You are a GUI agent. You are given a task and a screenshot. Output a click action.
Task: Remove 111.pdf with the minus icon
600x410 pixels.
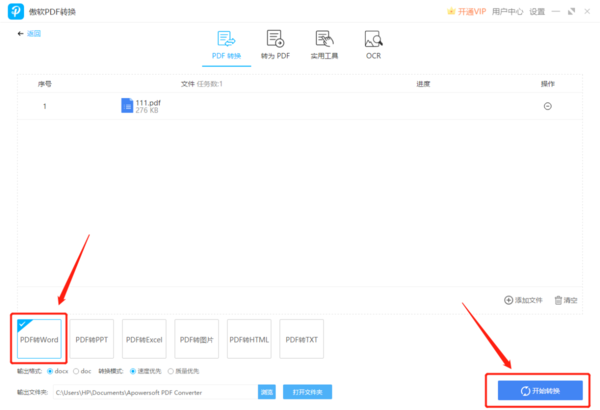click(547, 106)
